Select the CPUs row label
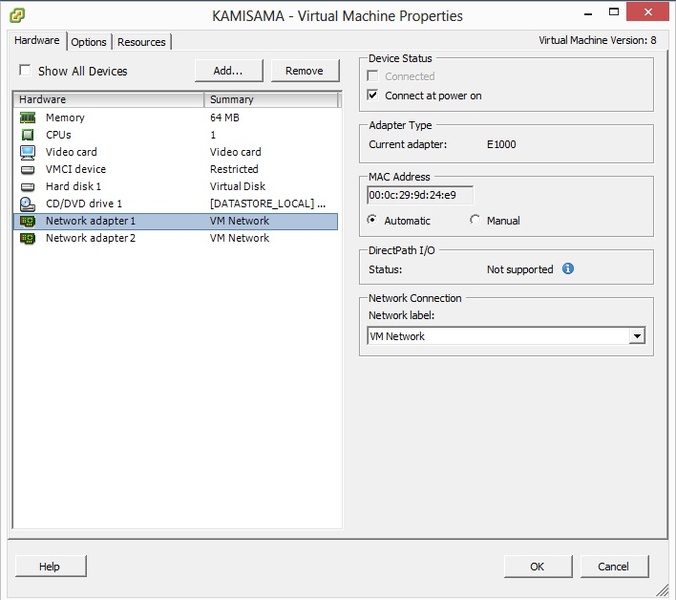The image size is (676, 600). pyautogui.click(x=58, y=135)
